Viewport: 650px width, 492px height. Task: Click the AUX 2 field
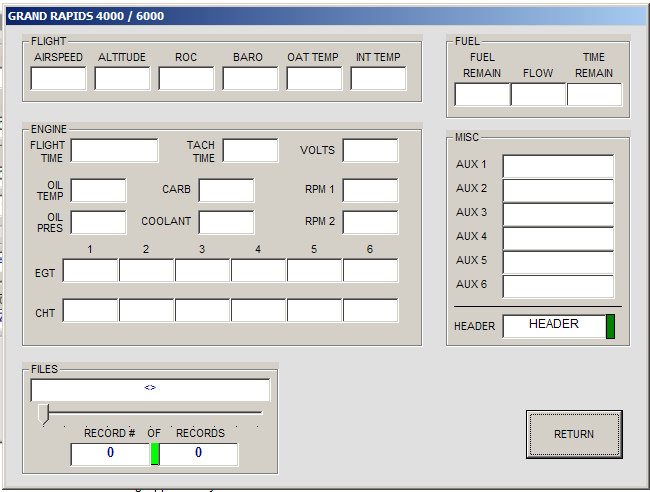click(x=558, y=190)
